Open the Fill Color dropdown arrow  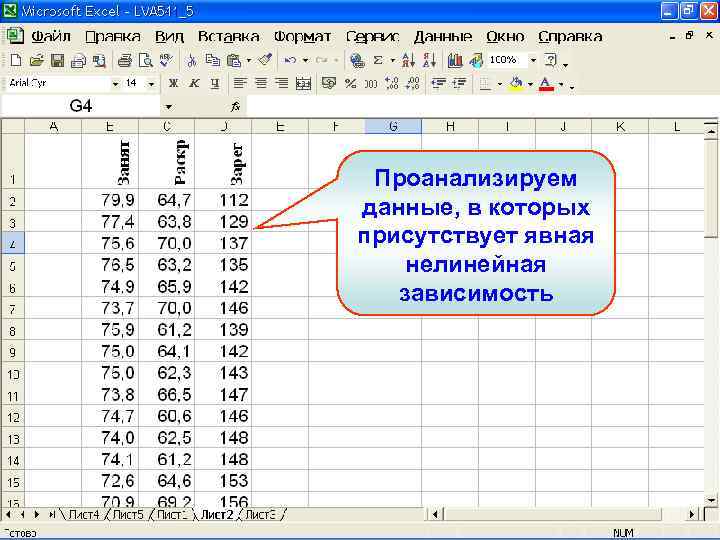click(530, 84)
